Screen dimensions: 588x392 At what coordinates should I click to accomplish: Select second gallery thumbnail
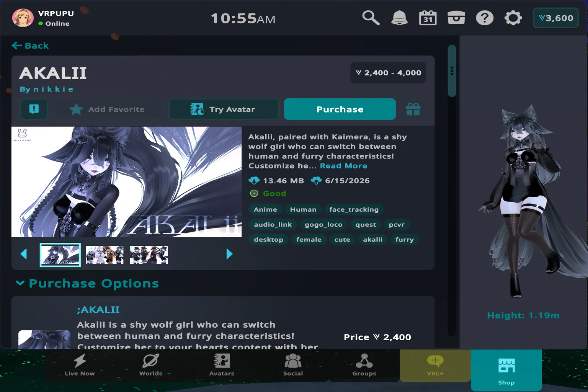click(x=105, y=255)
